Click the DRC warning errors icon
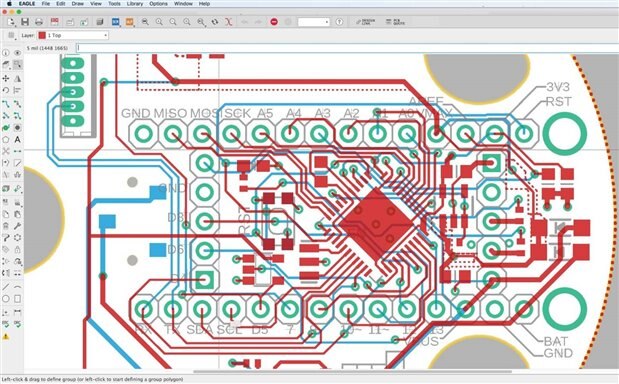The height and width of the screenshot is (384, 619). [x=6, y=337]
